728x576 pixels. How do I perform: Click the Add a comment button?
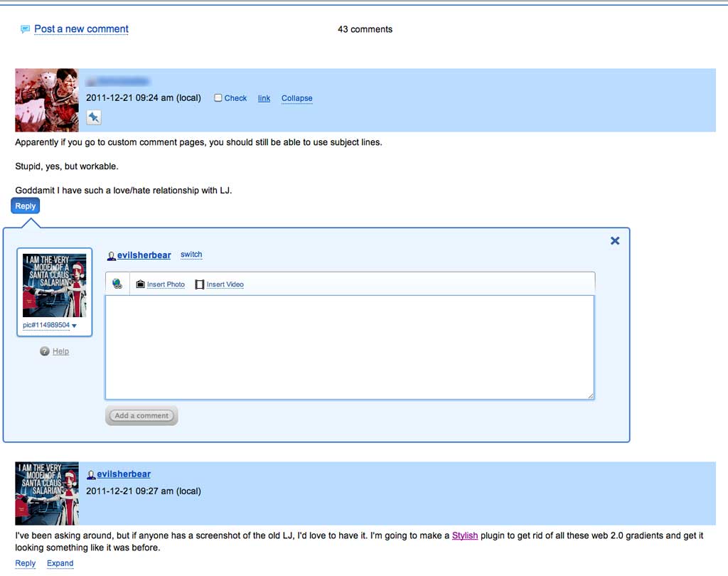141,416
